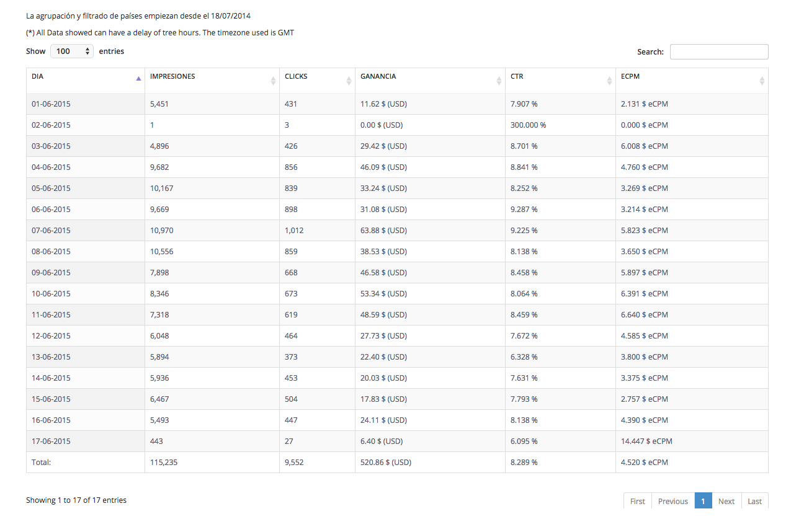Viewport: 791px width, 532px height.
Task: Select the 05-06-2015 date cell
Action: tap(86, 188)
